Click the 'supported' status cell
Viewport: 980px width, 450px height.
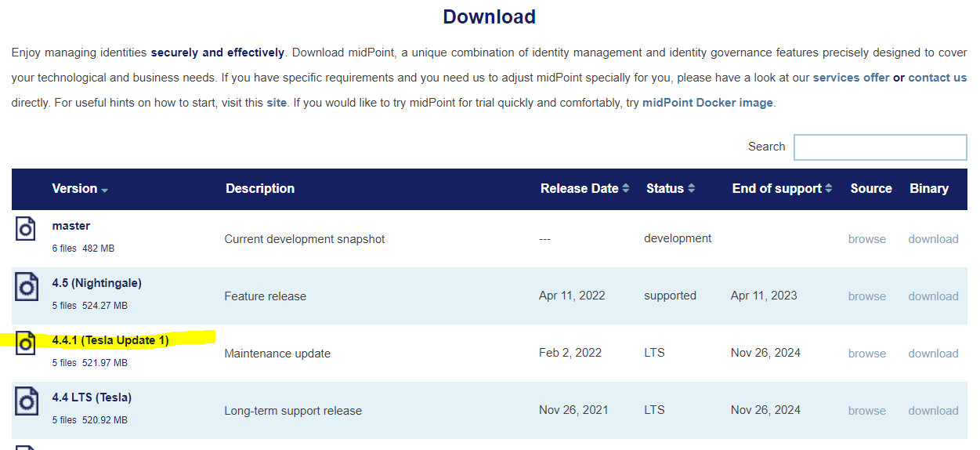pos(670,296)
